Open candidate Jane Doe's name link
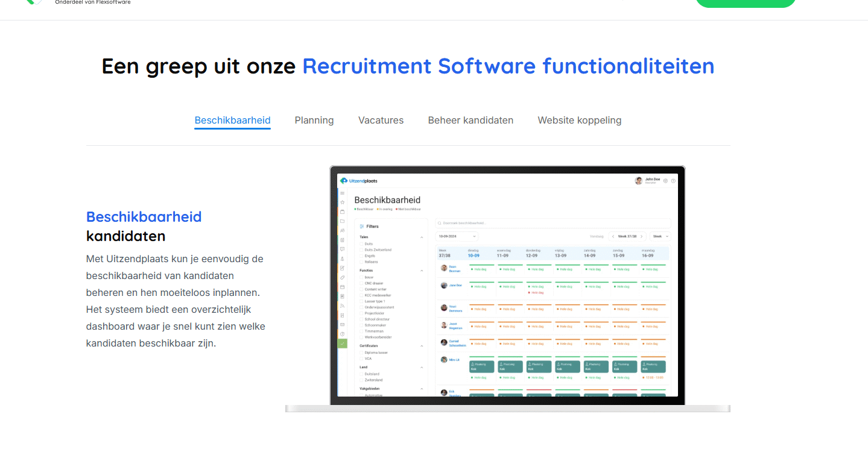Screen dimensions: 868x452 pyautogui.click(x=455, y=285)
